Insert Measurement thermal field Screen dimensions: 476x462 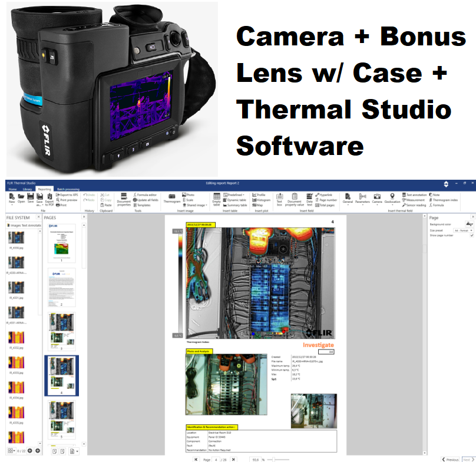click(414, 200)
